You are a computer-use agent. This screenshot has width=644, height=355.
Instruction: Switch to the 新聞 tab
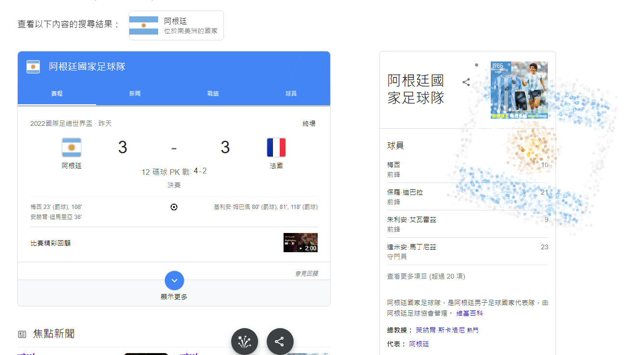pyautogui.click(x=135, y=94)
